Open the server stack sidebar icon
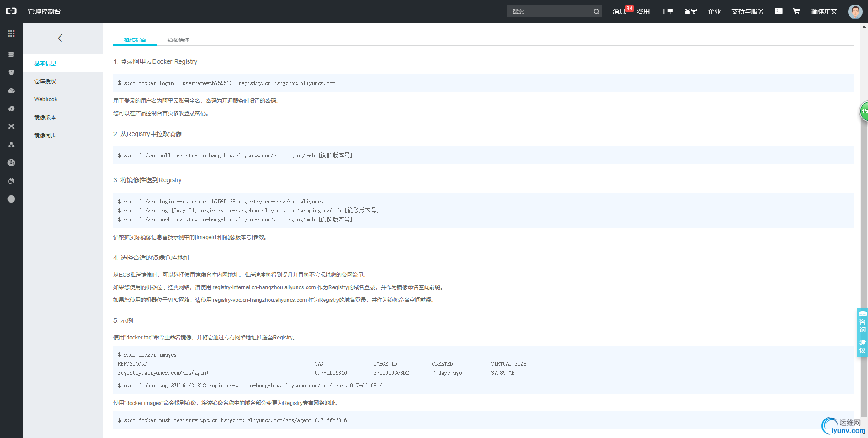 tap(11, 54)
